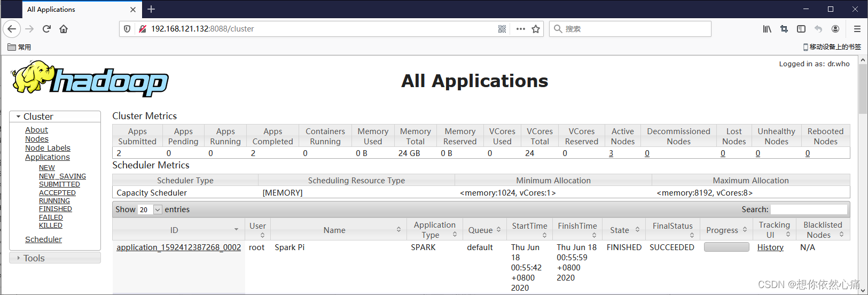Click the screenshot crop icon in toolbar

(x=784, y=29)
